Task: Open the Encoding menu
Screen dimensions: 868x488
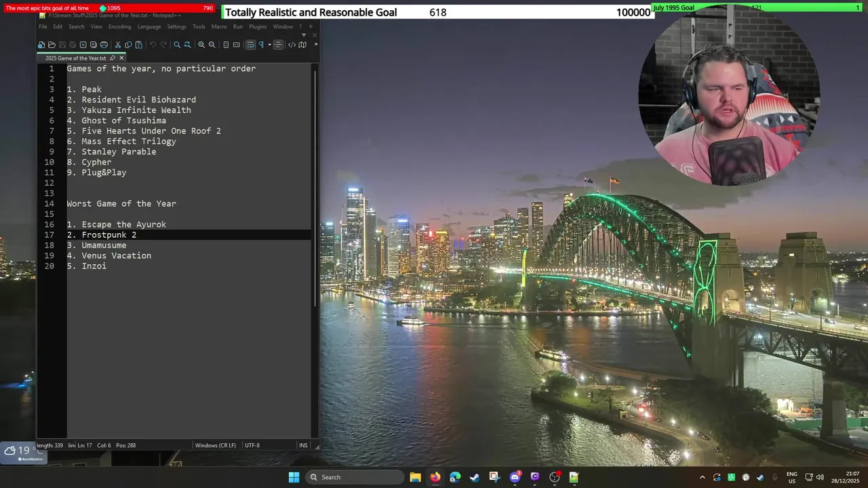Action: [x=119, y=26]
